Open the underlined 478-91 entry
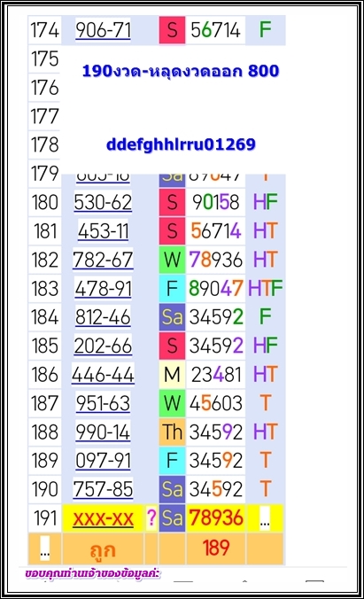The height and width of the screenshot is (599, 364). point(103,288)
